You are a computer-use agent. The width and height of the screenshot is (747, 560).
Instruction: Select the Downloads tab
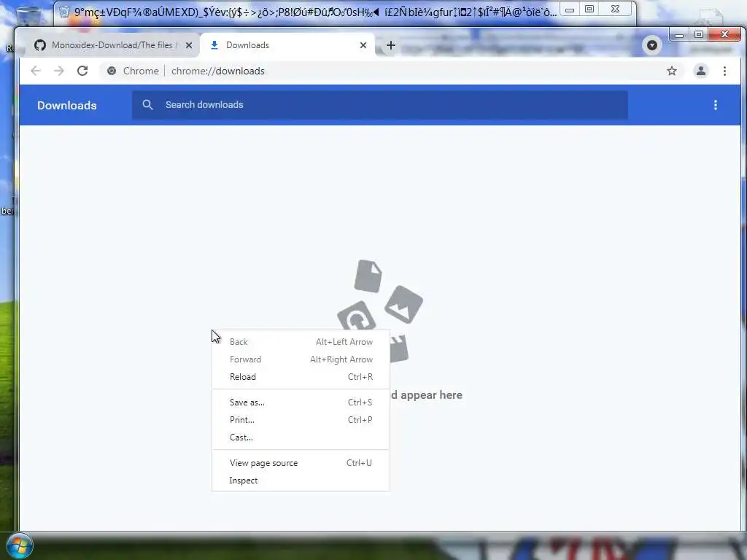tap(287, 45)
